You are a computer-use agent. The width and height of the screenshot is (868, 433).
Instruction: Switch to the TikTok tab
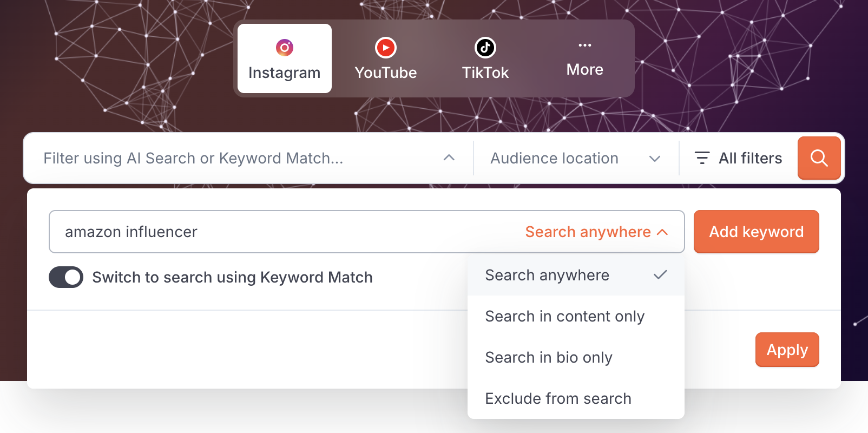[485, 58]
